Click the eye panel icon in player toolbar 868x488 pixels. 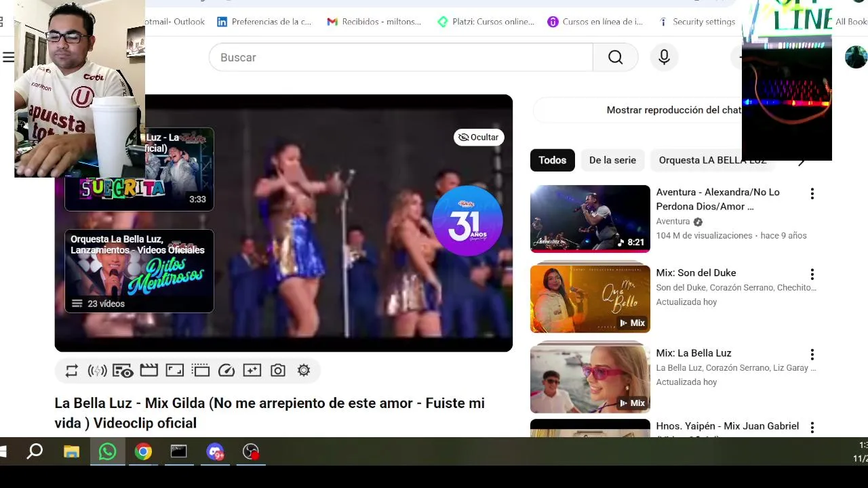coord(123,371)
